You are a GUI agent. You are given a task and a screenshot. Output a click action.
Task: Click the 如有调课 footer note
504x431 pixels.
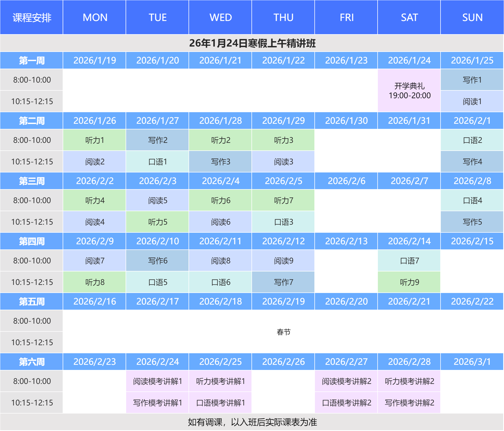[252, 422]
